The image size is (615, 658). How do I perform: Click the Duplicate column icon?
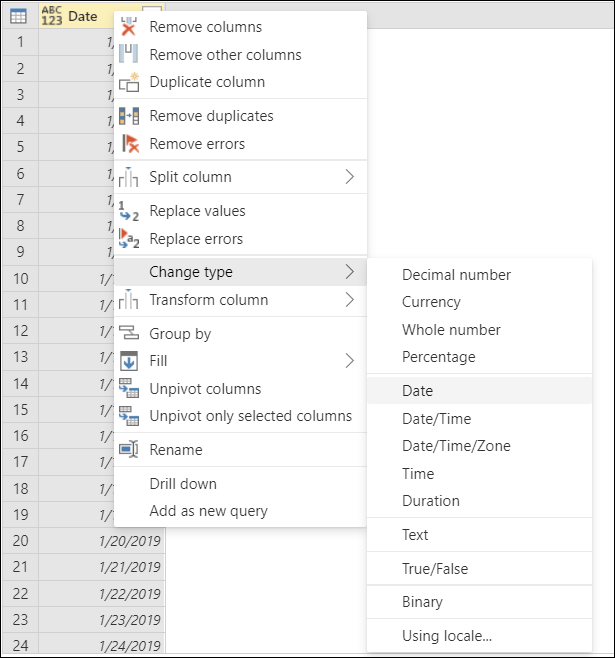129,82
